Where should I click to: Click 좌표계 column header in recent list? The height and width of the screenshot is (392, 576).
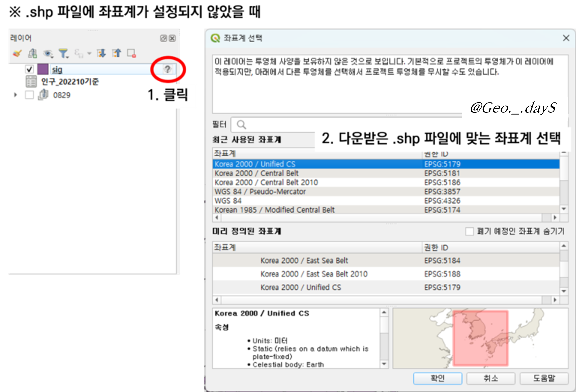(x=317, y=153)
